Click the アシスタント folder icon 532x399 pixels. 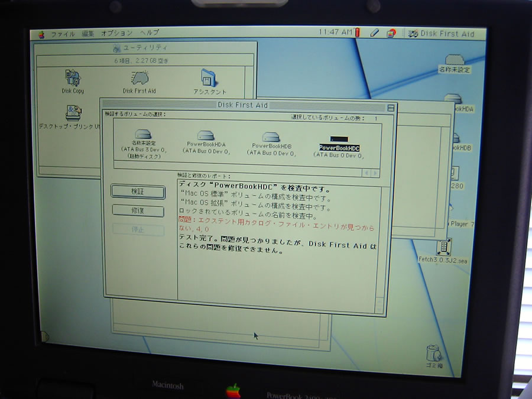(x=210, y=82)
